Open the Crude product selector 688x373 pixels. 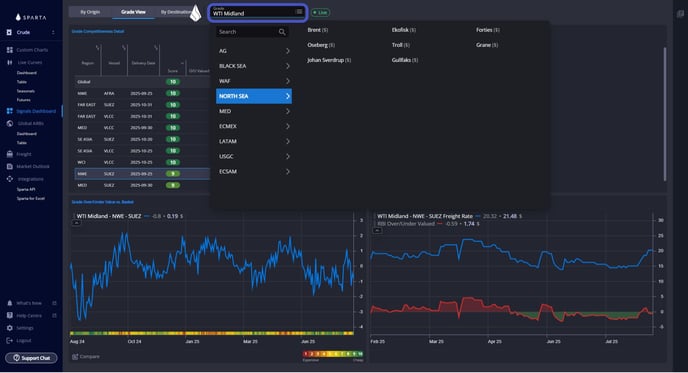pyautogui.click(x=31, y=32)
